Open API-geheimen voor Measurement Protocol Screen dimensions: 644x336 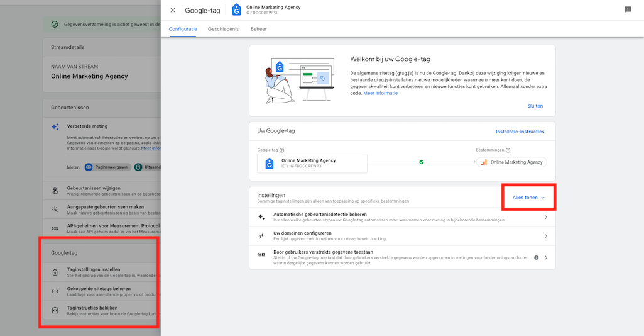point(102,228)
